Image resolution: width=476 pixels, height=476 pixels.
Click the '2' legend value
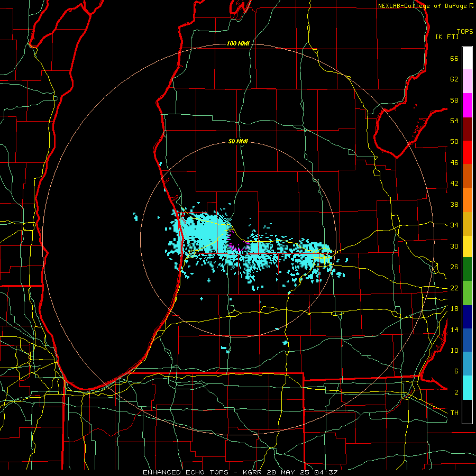point(456,392)
